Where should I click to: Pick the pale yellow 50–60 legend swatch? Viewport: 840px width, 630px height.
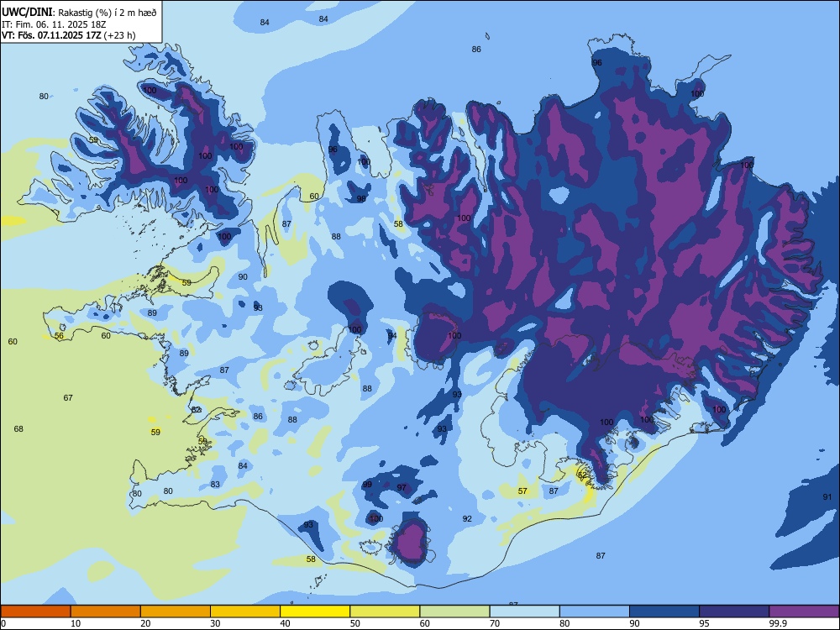click(385, 612)
